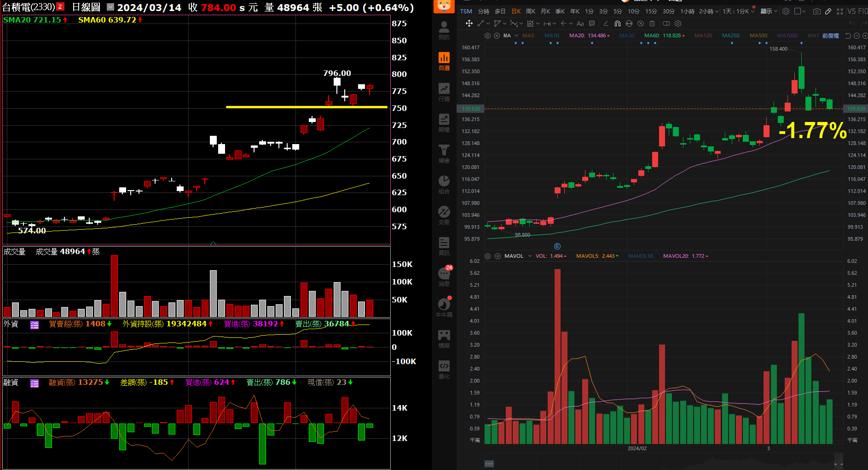Open the 顯示 display dropdown
Screen dimensions: 868x470
[769, 12]
